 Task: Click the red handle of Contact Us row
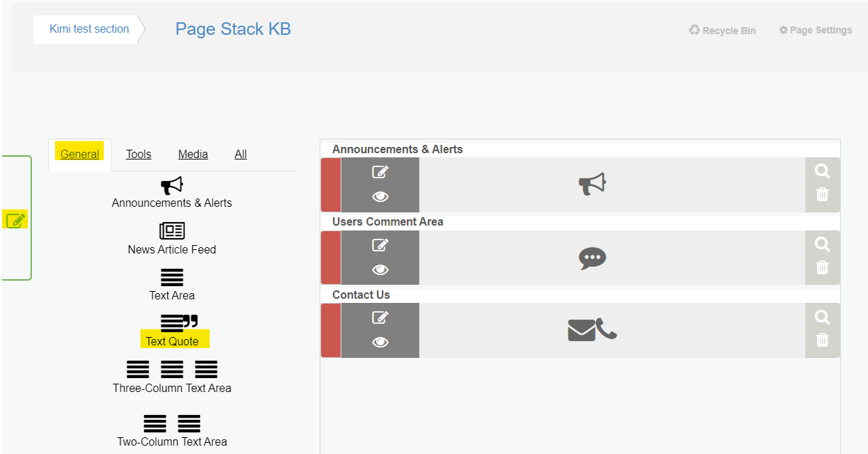point(331,331)
